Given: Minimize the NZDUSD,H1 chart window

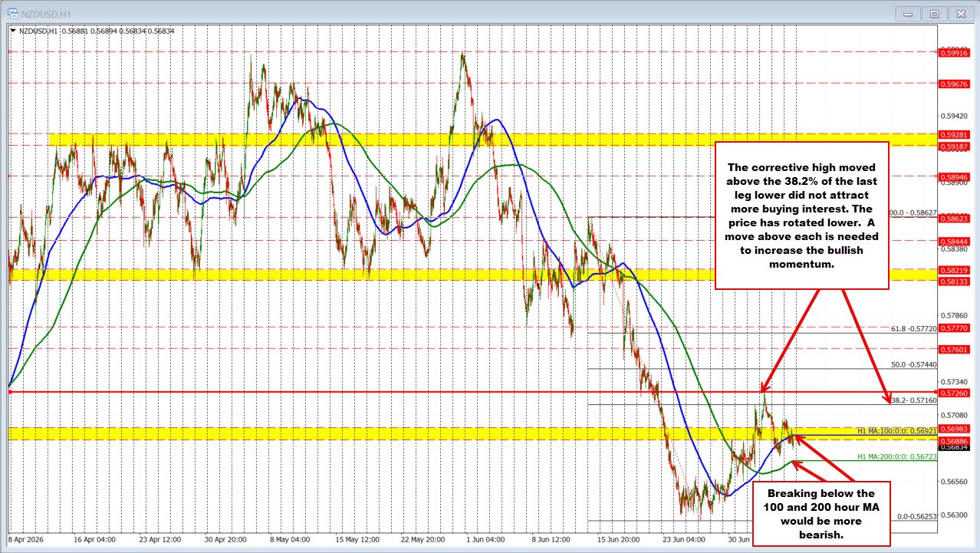Looking at the screenshot, I should pos(909,13).
